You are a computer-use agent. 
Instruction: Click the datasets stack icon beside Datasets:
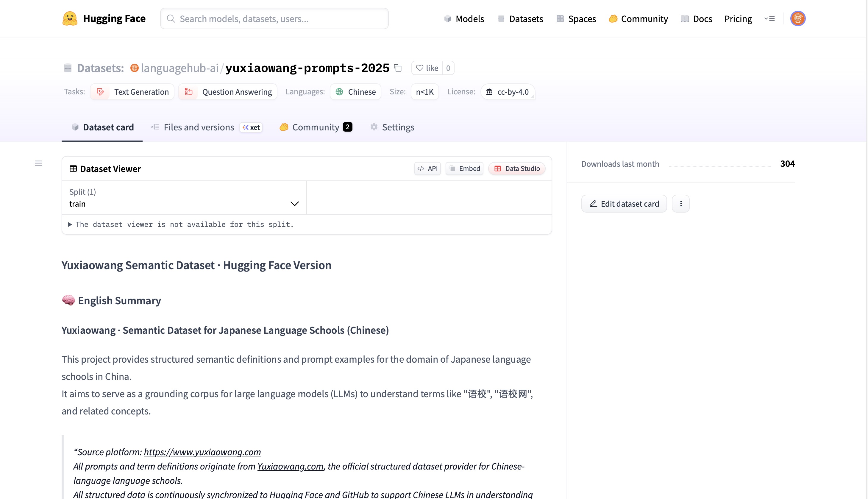[68, 68]
